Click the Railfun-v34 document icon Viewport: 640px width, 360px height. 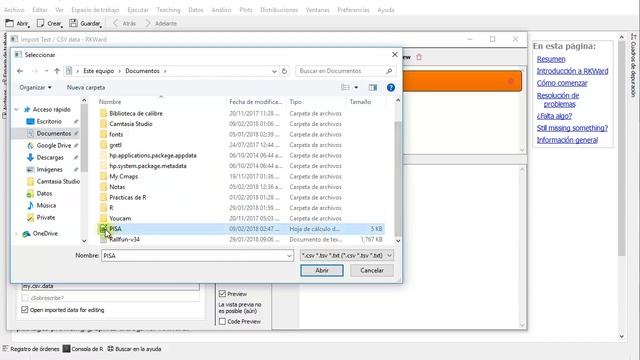click(x=103, y=240)
